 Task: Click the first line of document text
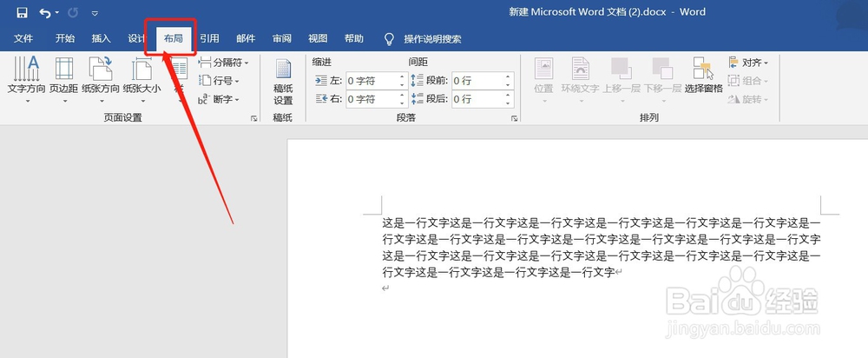[x=602, y=223]
